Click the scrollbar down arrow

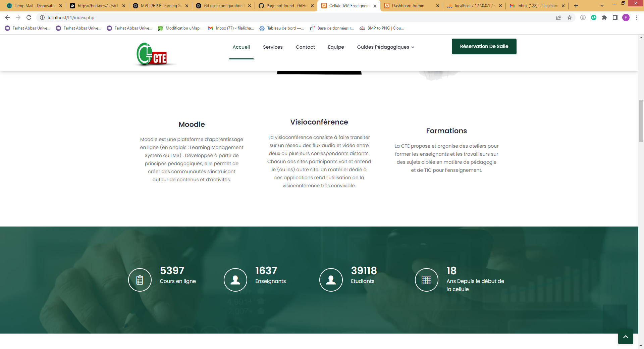(641, 346)
